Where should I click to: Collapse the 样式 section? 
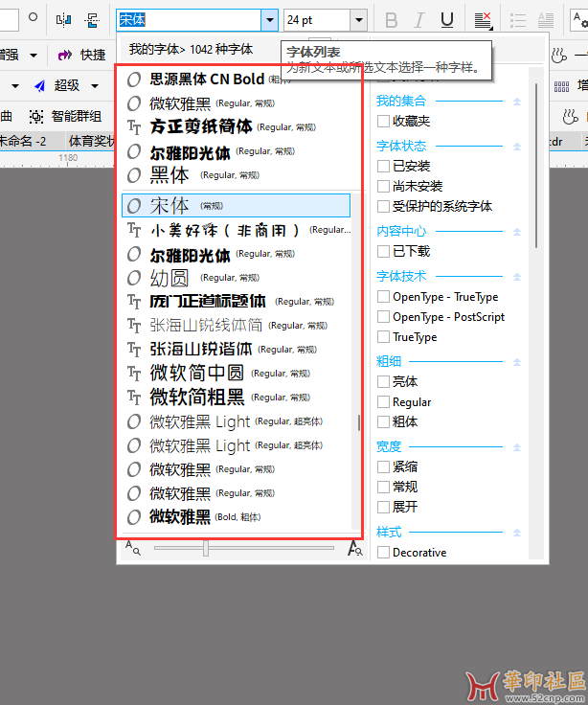coord(517,533)
